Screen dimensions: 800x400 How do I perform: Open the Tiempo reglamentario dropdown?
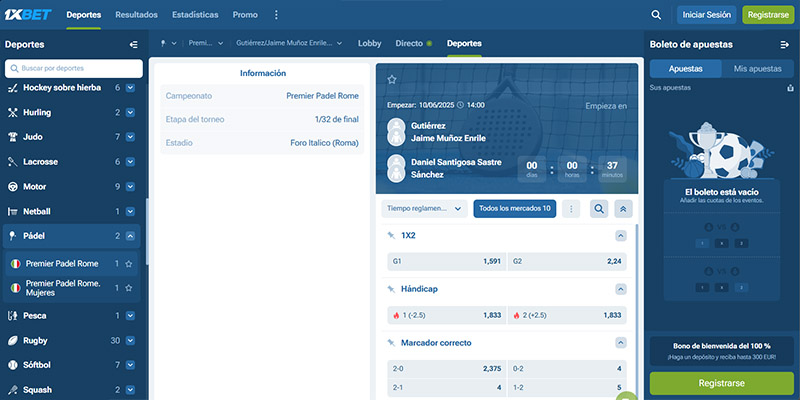coord(425,209)
